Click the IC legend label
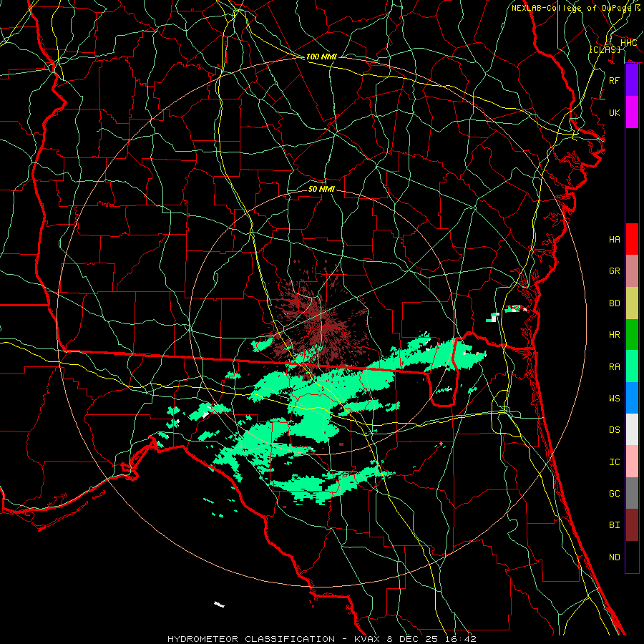 [615, 462]
